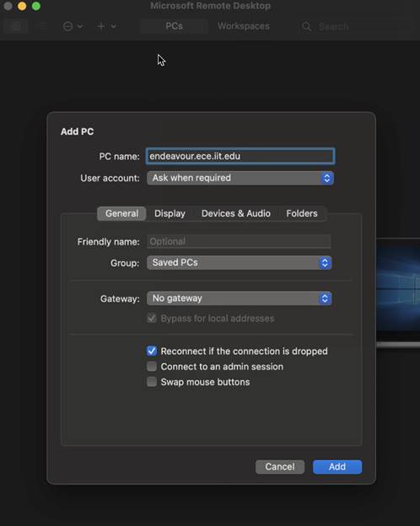
Task: Click the Friendly name field
Action: (239, 241)
